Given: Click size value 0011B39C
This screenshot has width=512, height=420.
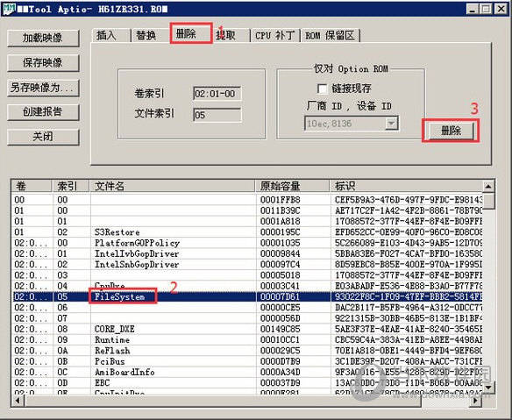Looking at the screenshot, I should click(x=280, y=210).
